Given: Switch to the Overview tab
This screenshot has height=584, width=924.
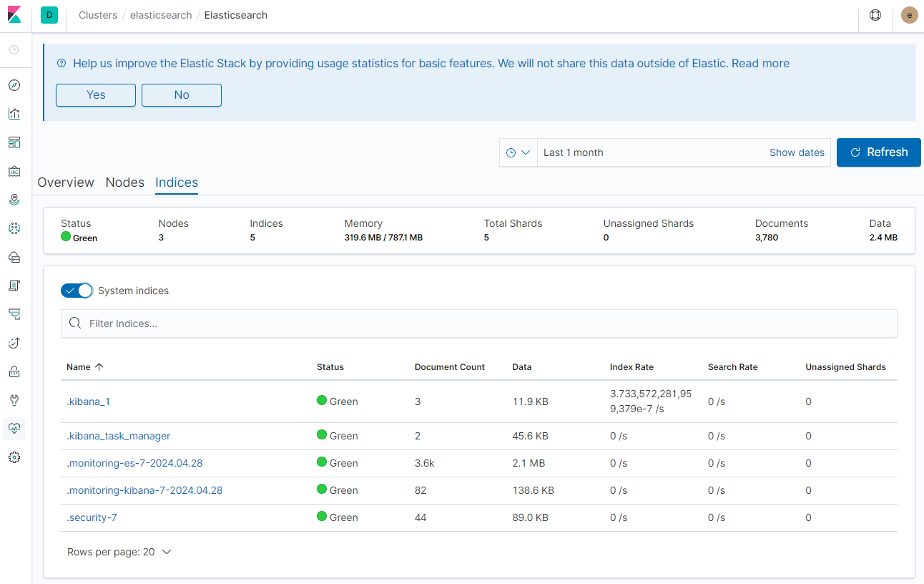Looking at the screenshot, I should 66,182.
